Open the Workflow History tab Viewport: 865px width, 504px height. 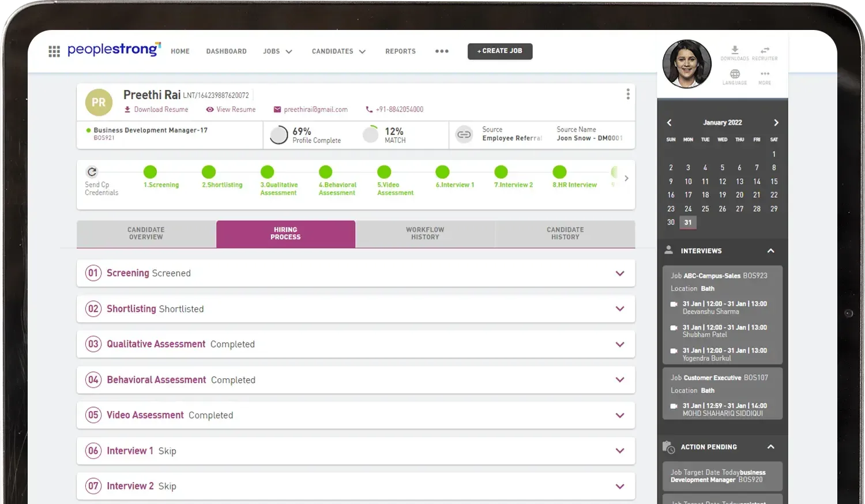(425, 234)
